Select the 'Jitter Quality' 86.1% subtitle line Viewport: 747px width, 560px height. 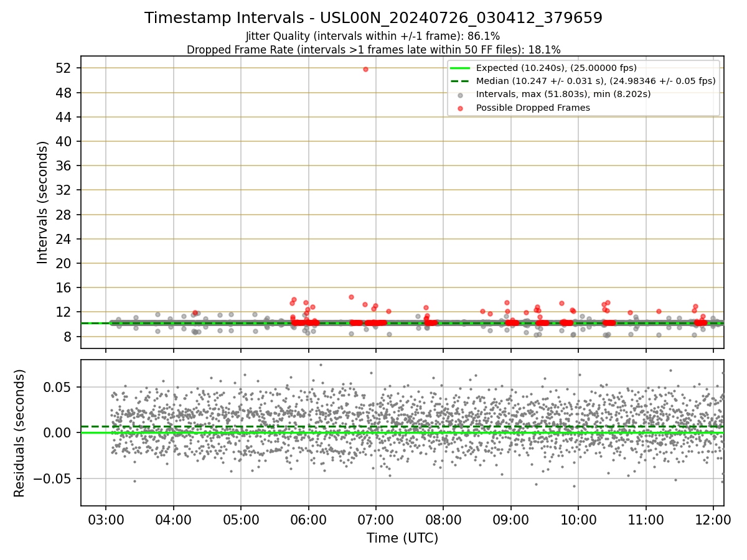coord(373,37)
